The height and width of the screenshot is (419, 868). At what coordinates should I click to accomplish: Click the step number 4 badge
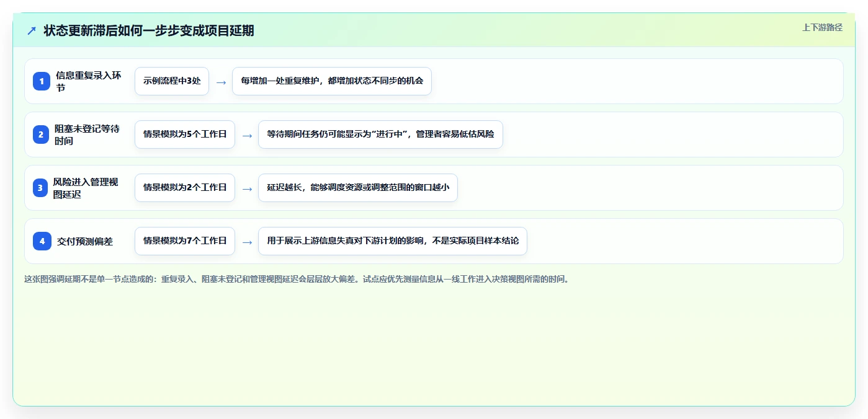click(x=42, y=241)
